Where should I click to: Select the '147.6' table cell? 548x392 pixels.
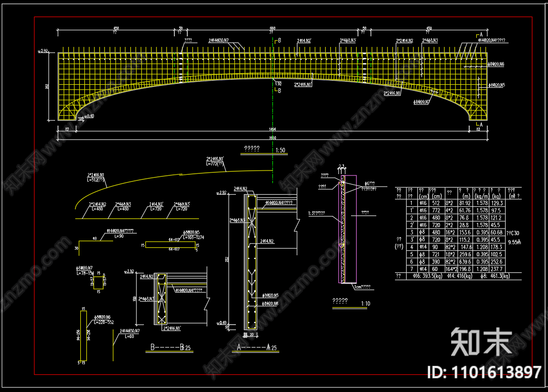click(x=467, y=247)
